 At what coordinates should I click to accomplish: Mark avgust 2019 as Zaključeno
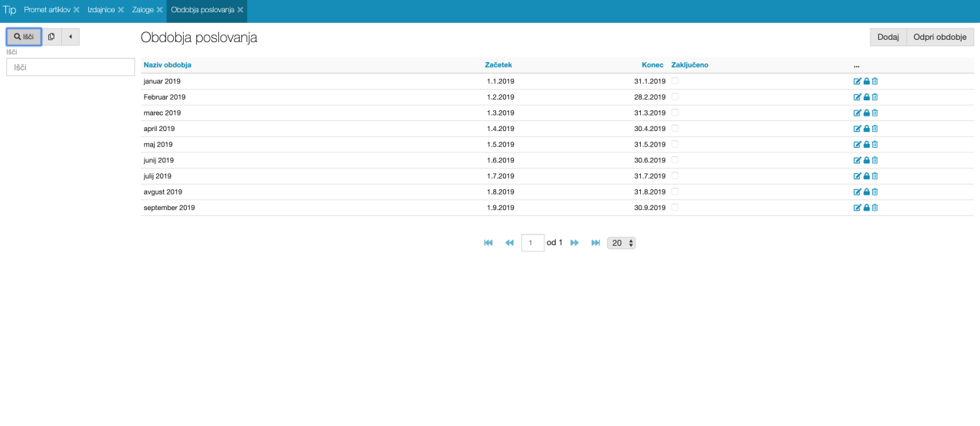(x=675, y=192)
